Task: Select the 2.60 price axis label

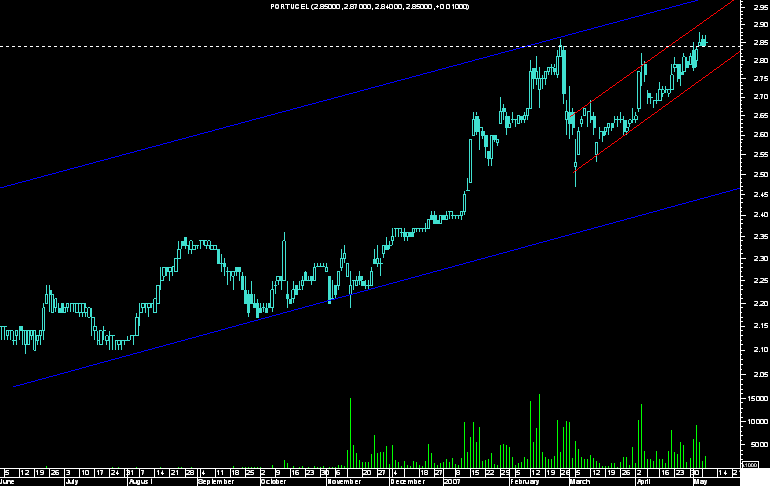Action: pyautogui.click(x=761, y=135)
